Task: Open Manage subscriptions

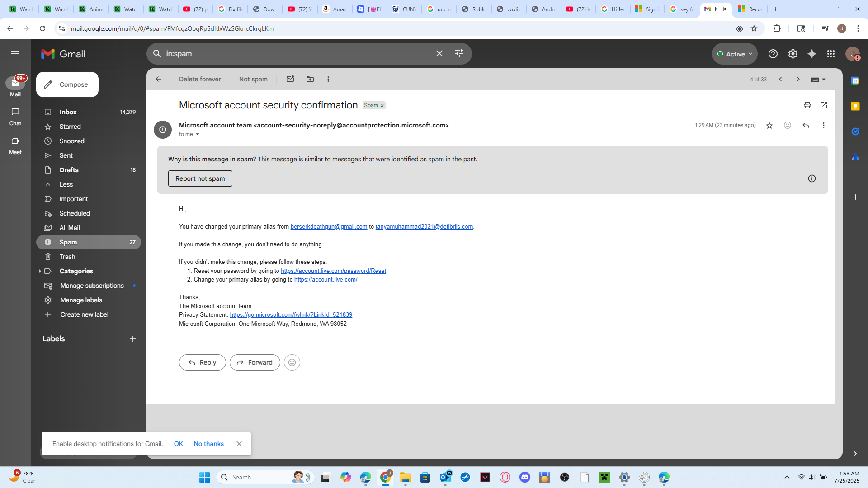Action: 89,286
